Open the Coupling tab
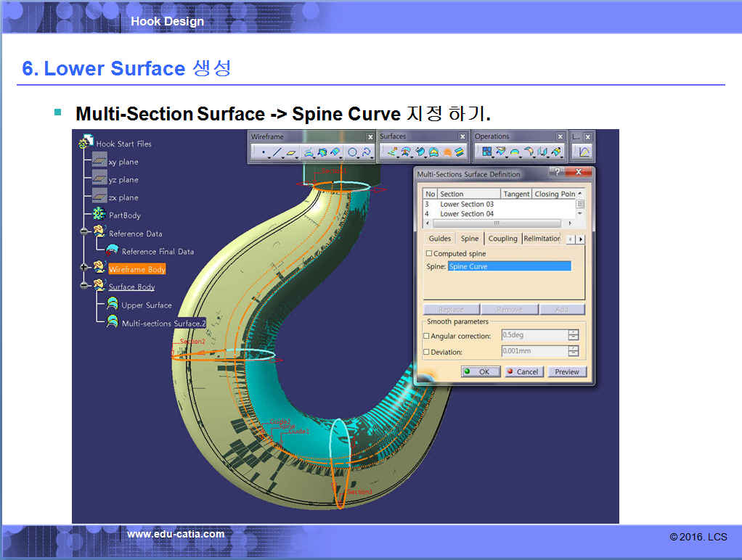 502,239
